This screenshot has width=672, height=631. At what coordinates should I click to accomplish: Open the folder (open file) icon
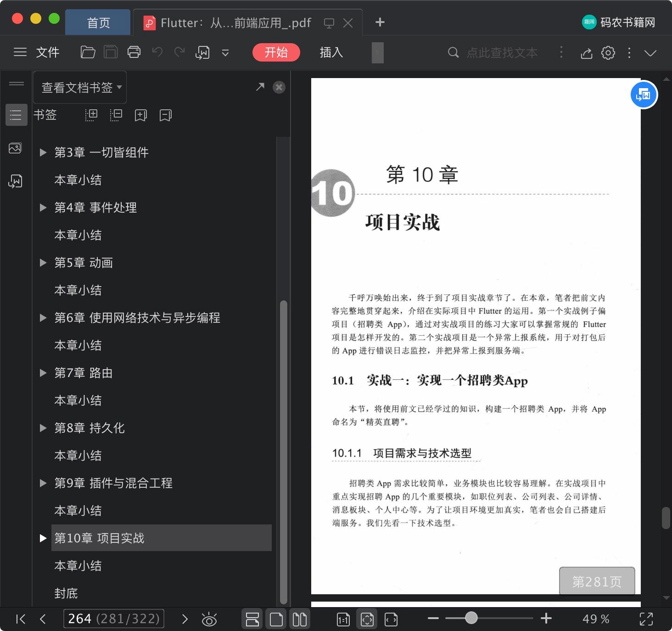[x=88, y=52]
